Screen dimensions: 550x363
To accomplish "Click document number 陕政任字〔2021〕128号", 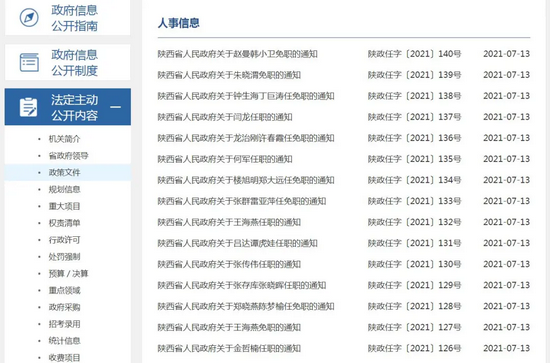I will [414, 307].
